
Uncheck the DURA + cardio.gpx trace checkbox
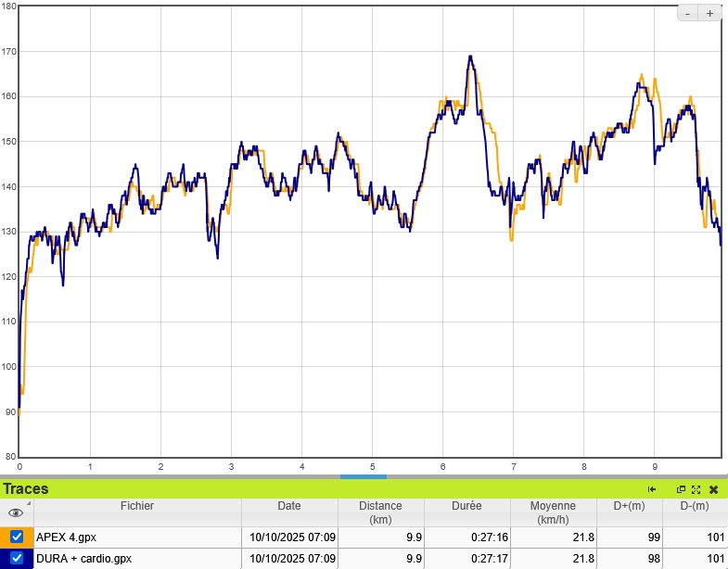pyautogui.click(x=17, y=558)
